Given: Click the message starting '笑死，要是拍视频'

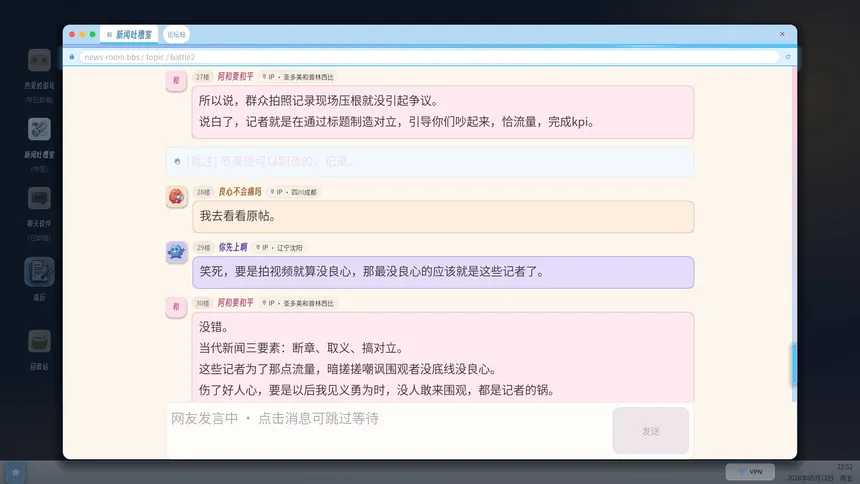Looking at the screenshot, I should 443,272.
